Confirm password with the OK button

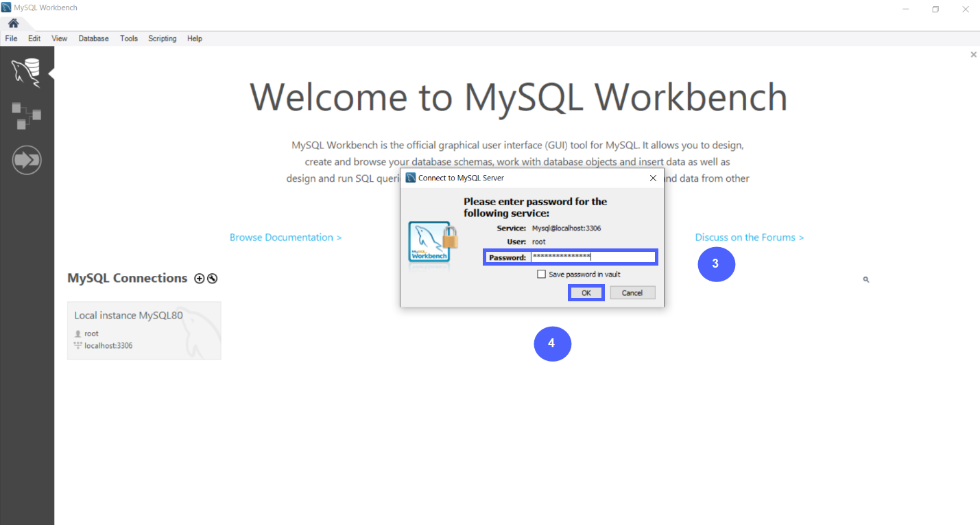[586, 292]
